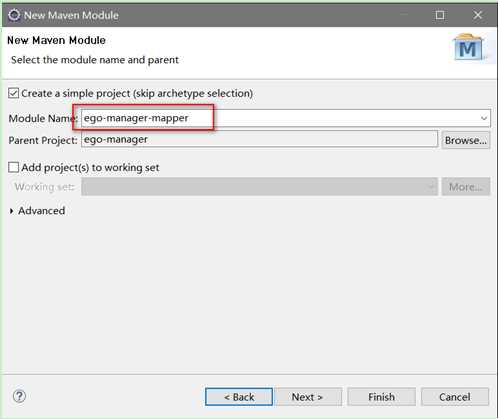The height and width of the screenshot is (419, 498).
Task: Maximize the New Maven Module window
Action: pos(440,15)
